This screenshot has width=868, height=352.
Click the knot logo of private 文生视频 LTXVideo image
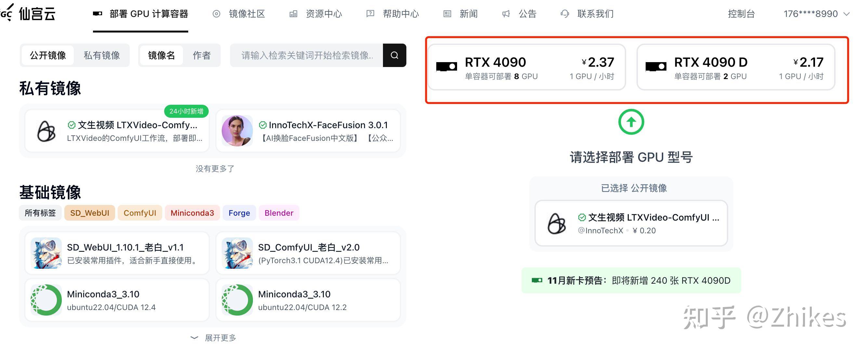coord(46,131)
